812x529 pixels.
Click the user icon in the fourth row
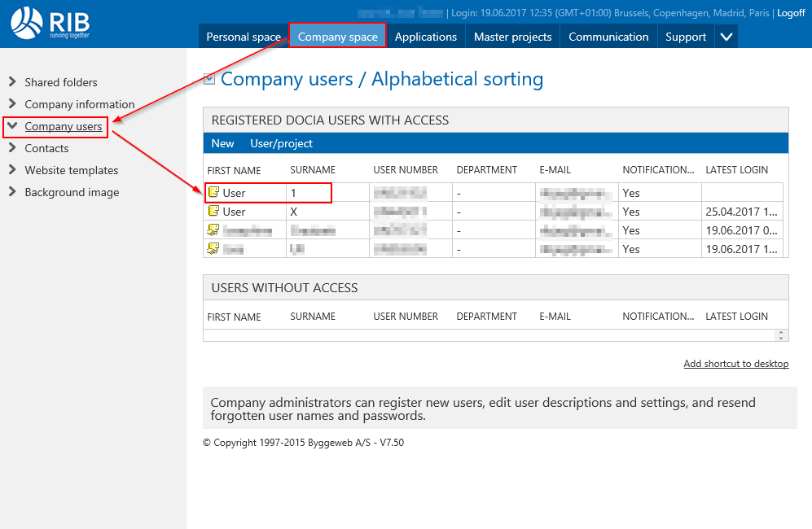(x=213, y=249)
